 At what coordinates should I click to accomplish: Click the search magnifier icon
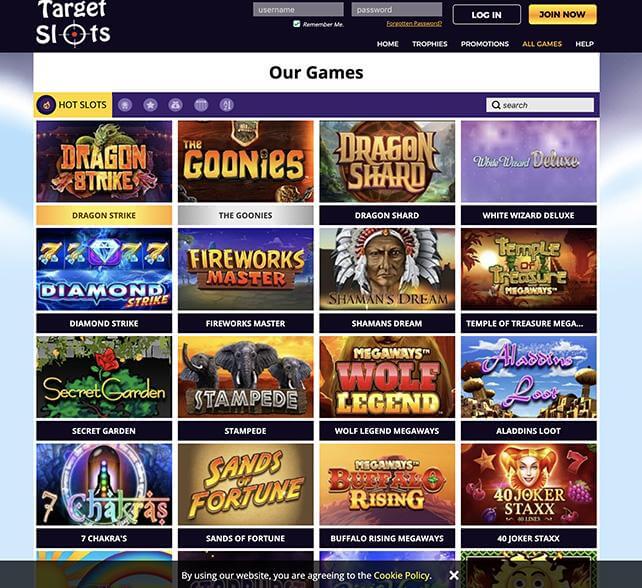pos(496,105)
